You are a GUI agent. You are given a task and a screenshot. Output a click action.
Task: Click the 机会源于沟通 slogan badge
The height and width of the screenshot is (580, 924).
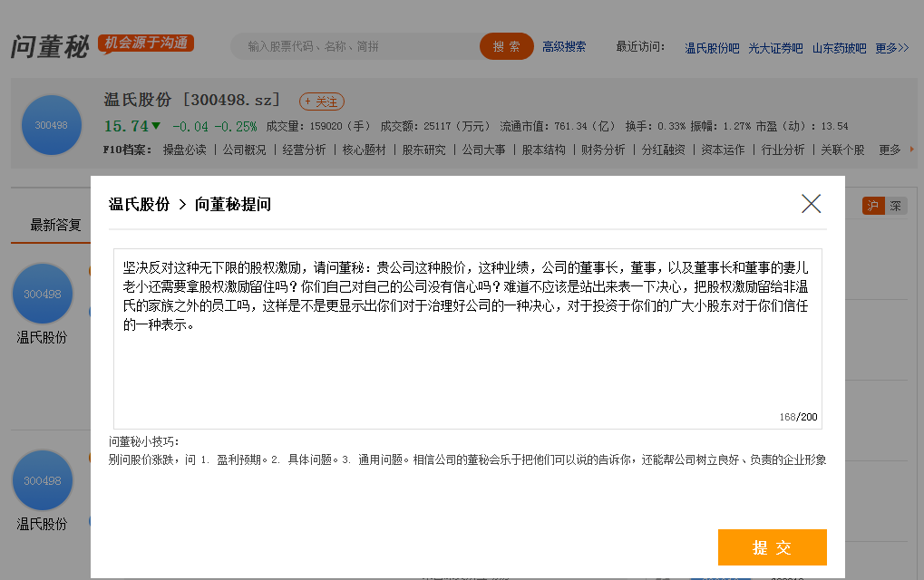click(146, 43)
